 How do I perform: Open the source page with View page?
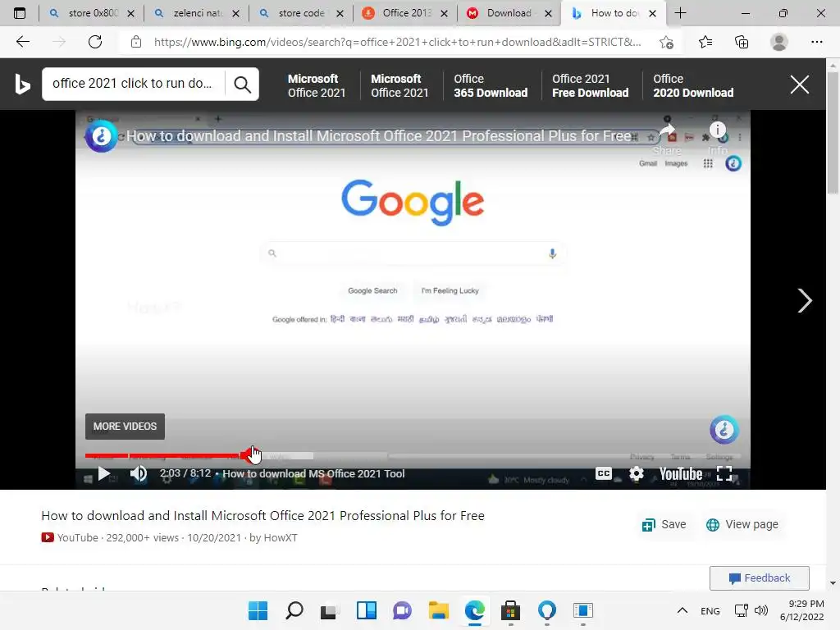[x=742, y=524]
